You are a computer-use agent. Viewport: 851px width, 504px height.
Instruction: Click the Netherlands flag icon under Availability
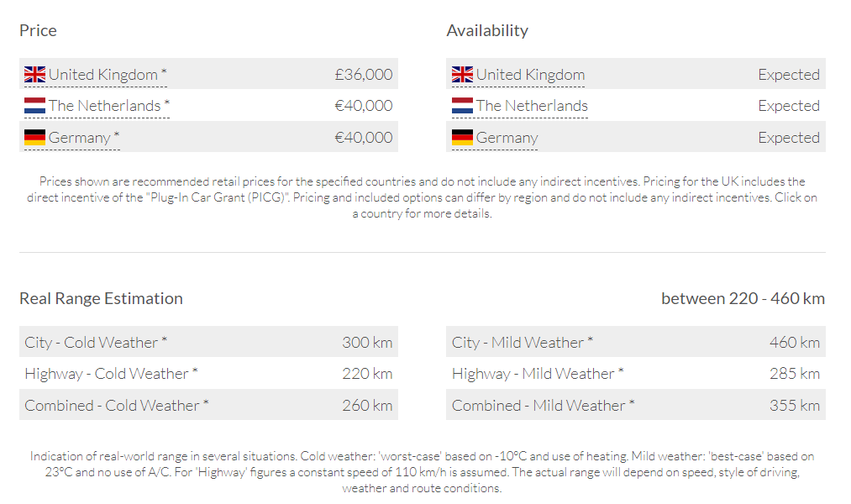[463, 106]
